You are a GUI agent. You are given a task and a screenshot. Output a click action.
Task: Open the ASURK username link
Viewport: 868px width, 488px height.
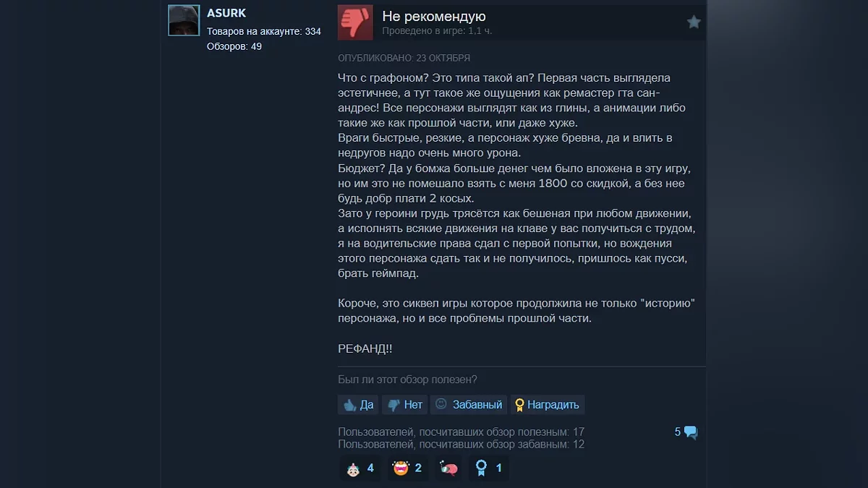click(226, 13)
